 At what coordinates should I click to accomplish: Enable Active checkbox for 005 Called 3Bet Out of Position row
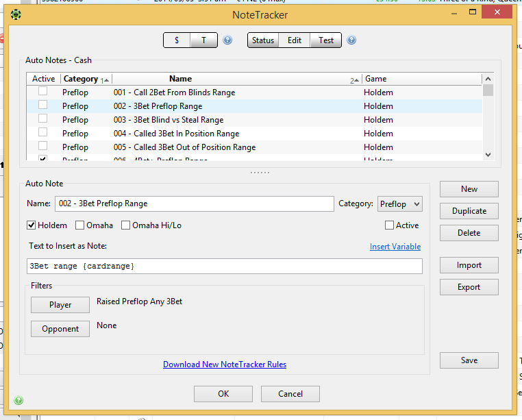[x=42, y=146]
